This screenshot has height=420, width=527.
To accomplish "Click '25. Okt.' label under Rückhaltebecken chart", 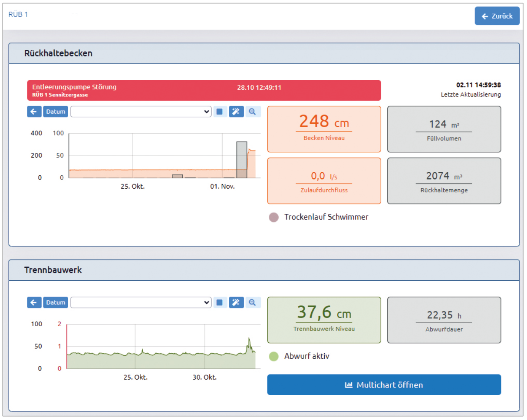I will point(133,187).
